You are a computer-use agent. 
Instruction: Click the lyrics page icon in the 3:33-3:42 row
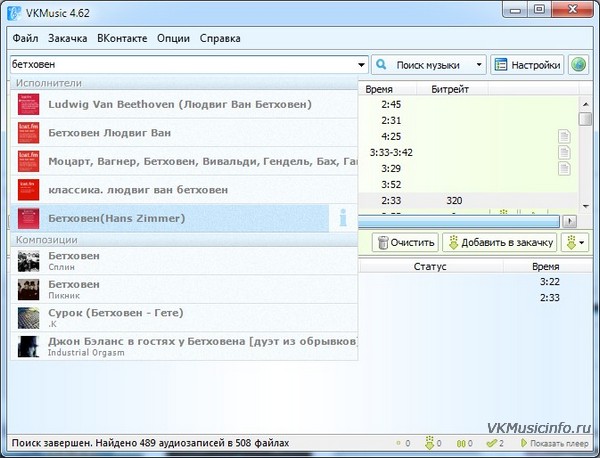pos(564,152)
